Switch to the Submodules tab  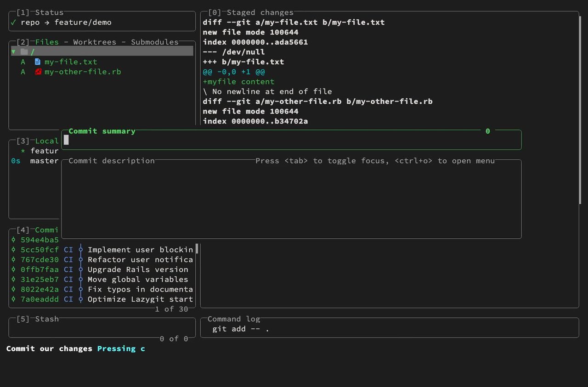155,42
